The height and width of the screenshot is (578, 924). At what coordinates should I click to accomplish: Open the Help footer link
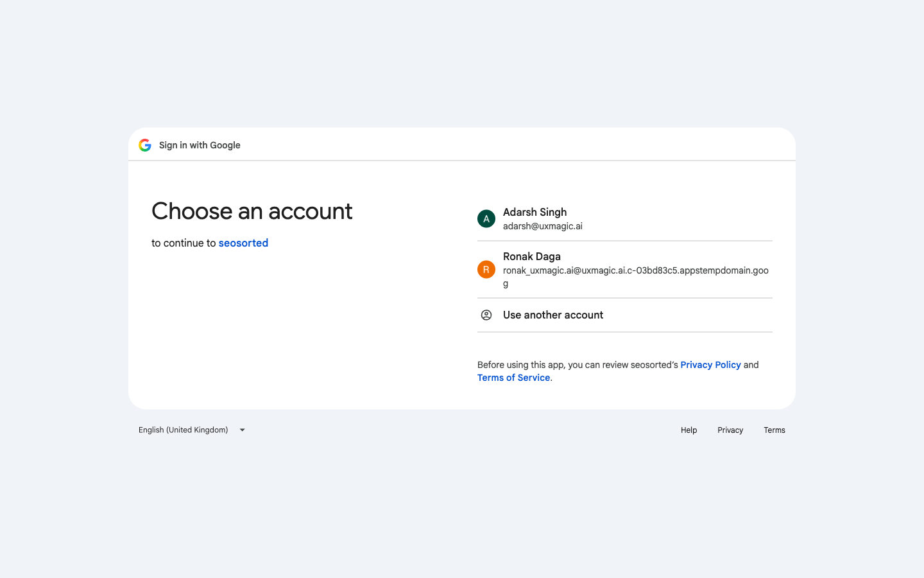689,430
